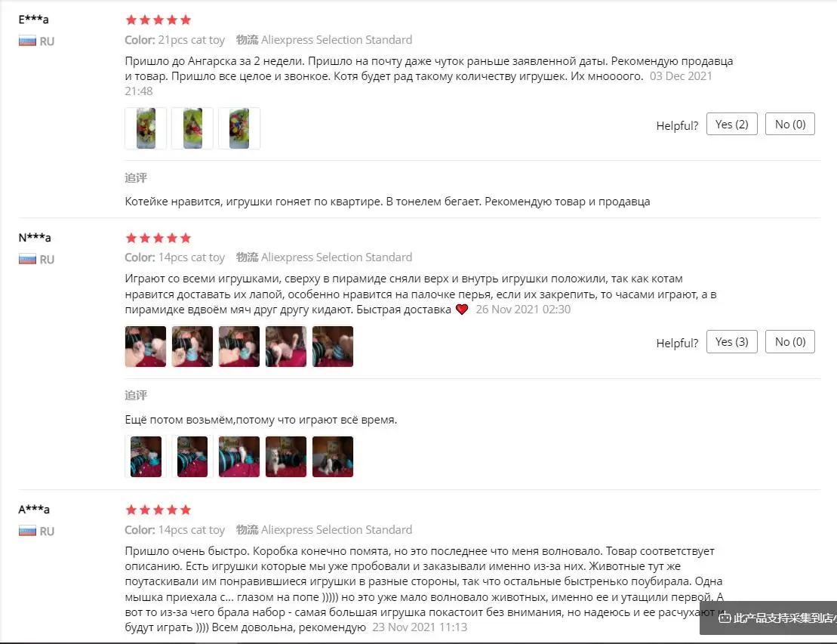Open fifth cat photo in N***a's review

[333, 347]
